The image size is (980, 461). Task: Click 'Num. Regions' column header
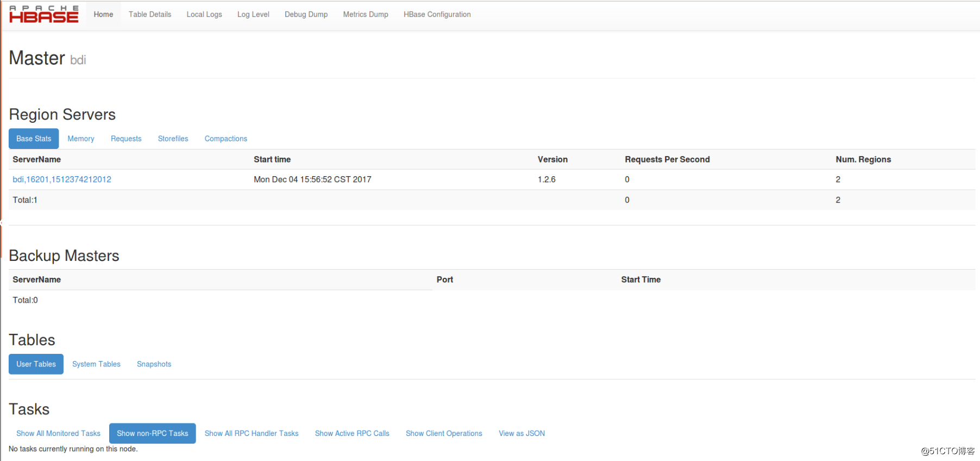pos(863,159)
